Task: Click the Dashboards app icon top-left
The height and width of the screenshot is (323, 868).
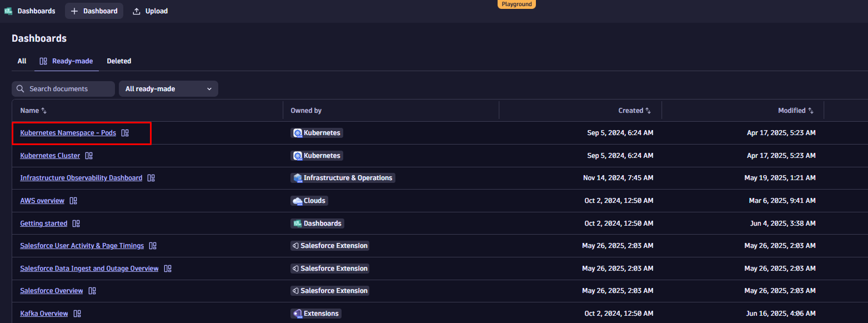Action: click(8, 11)
